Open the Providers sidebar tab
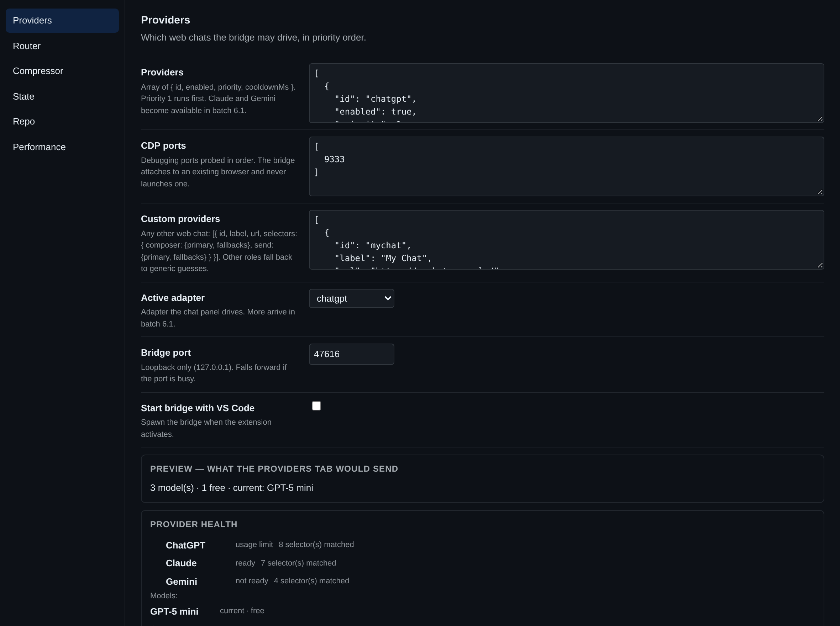The width and height of the screenshot is (840, 626). click(62, 21)
